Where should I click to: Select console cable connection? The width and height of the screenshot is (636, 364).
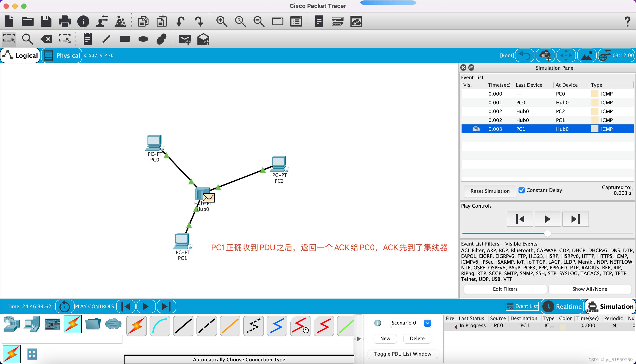160,326
